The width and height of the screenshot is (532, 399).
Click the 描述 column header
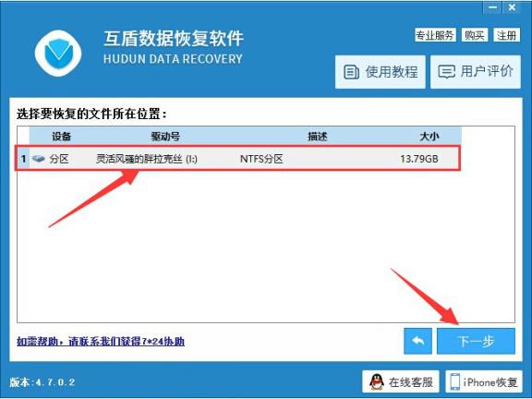[317, 137]
